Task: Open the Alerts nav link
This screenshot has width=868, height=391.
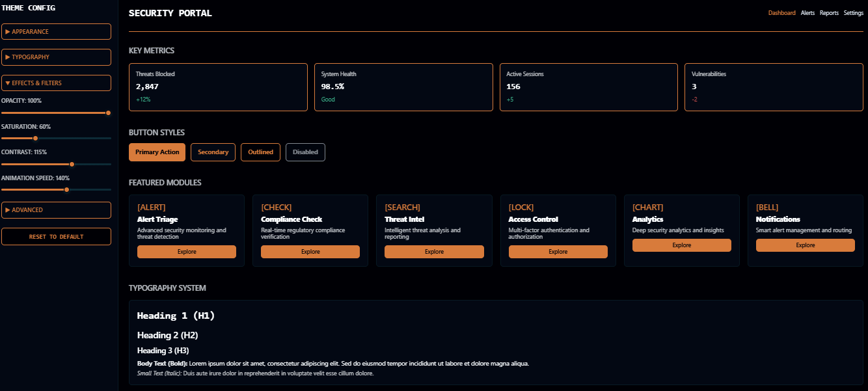Action: (807, 13)
